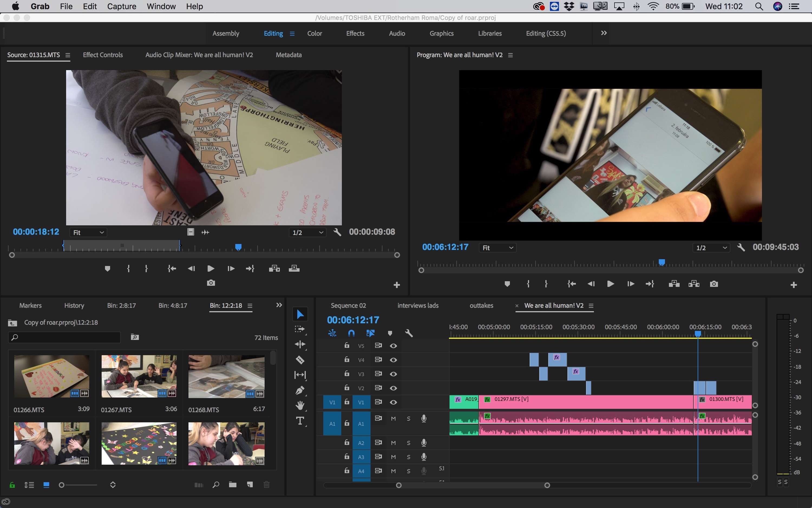Add marker button in timeline header

tap(390, 333)
